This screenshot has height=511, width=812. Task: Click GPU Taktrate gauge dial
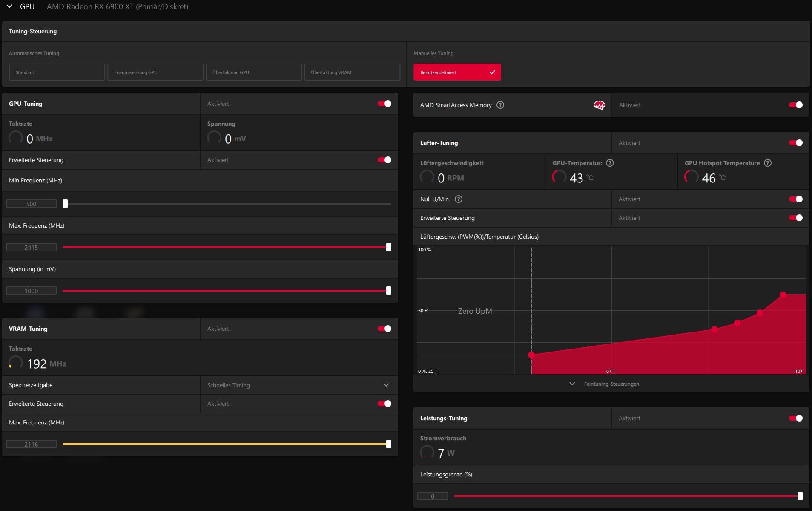tap(16, 138)
